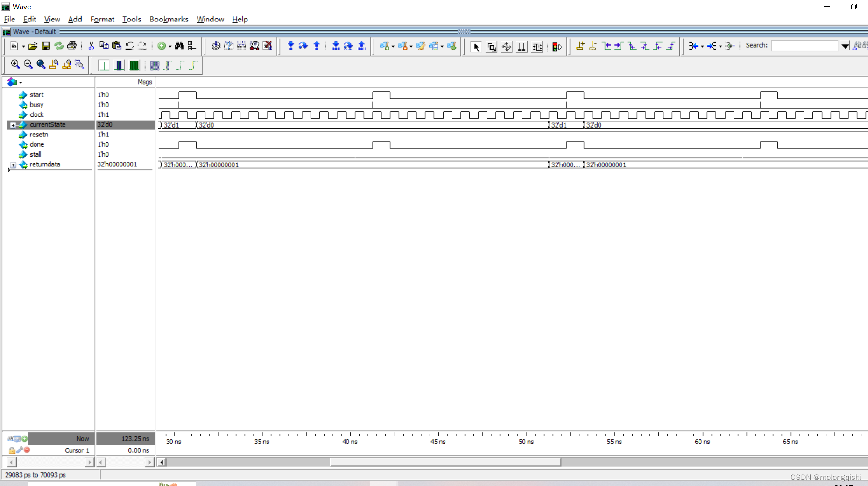Image resolution: width=868 pixels, height=486 pixels.
Task: Click the Print waveform icon
Action: (x=72, y=46)
